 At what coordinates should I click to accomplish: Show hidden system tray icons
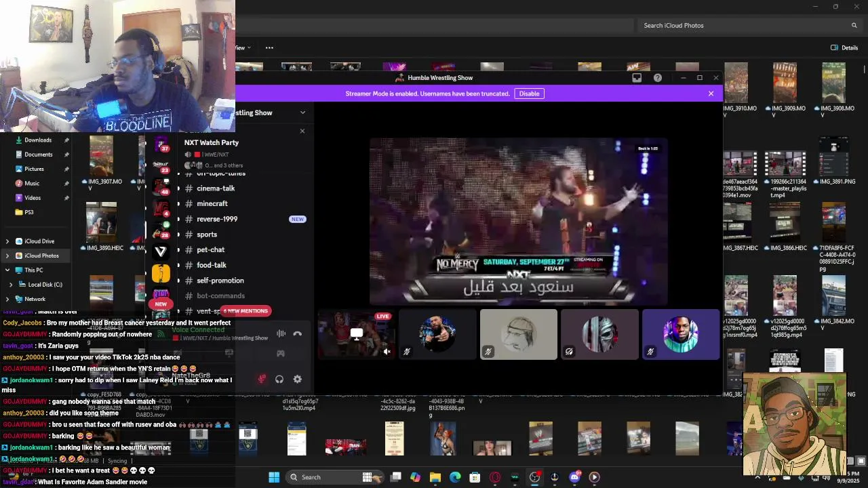[757, 477]
